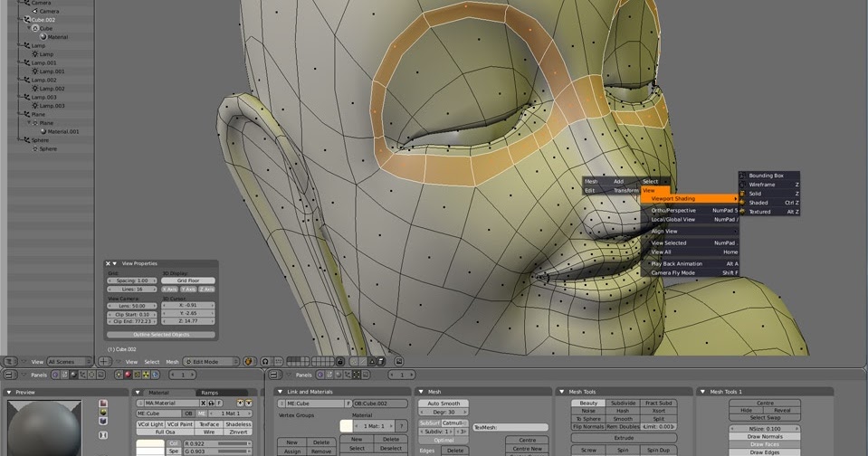
Task: Click the render this view icon
Action: [399, 361]
